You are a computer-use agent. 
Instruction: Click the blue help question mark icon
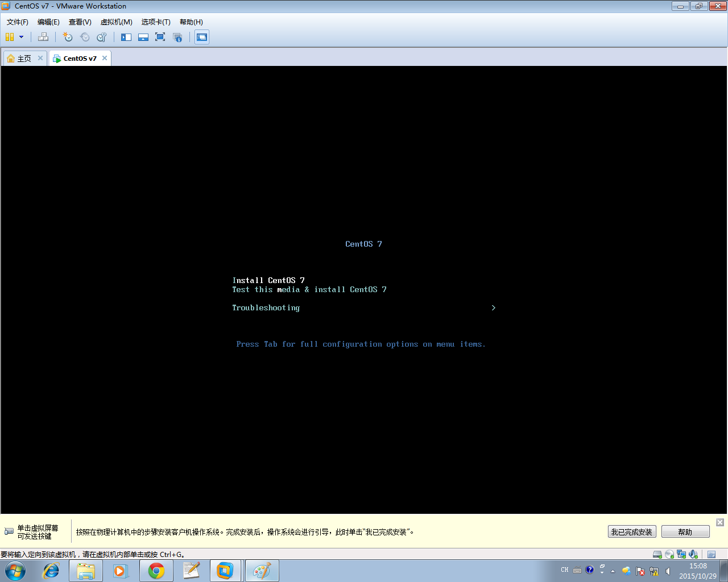pos(590,569)
